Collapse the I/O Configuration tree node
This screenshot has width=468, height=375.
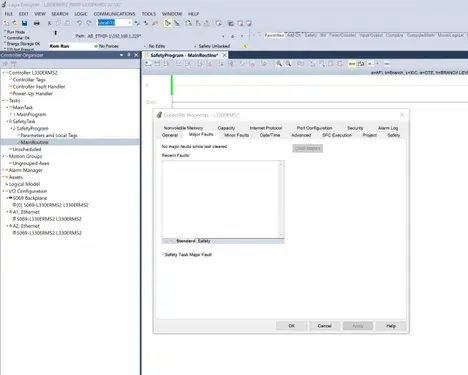4,191
